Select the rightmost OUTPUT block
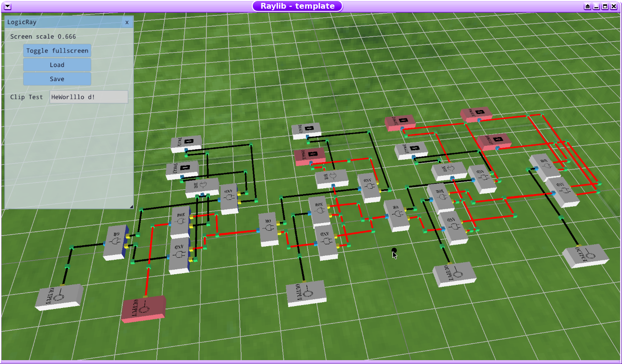Image resolution: width=622 pixels, height=364 pixels. [x=585, y=255]
